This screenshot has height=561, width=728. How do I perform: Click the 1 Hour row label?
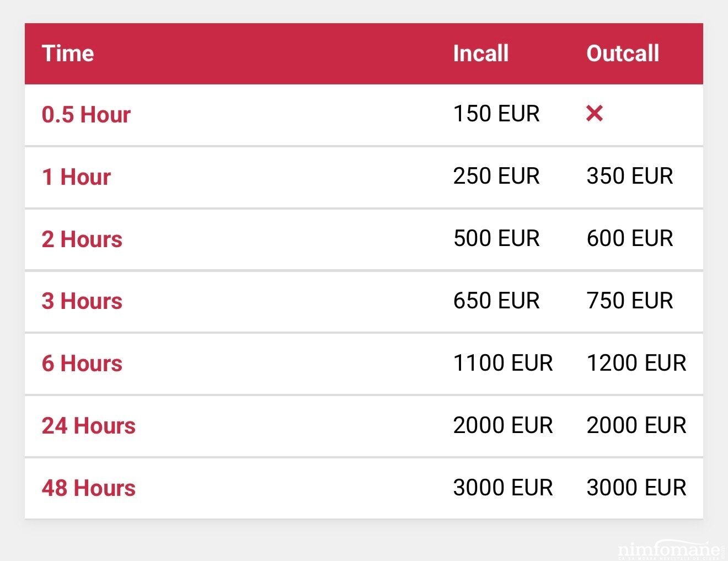tap(76, 177)
